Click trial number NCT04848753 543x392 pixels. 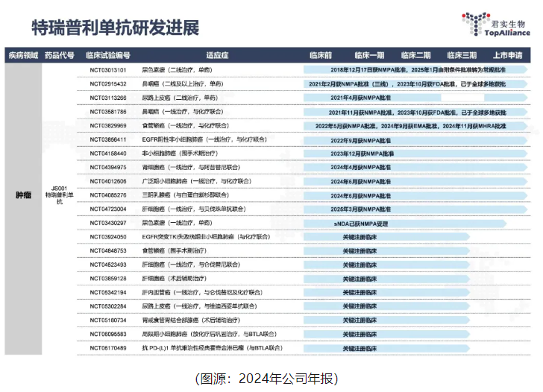[108, 250]
